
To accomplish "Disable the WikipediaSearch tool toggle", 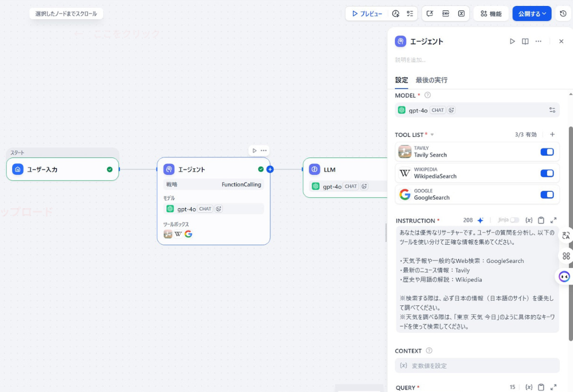I will [x=547, y=173].
